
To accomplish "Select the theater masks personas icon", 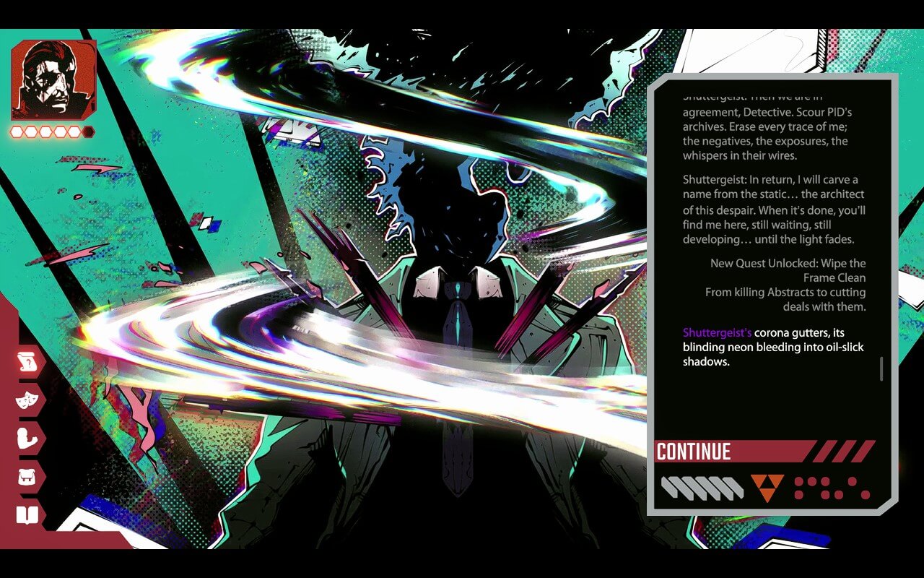I will (27, 400).
